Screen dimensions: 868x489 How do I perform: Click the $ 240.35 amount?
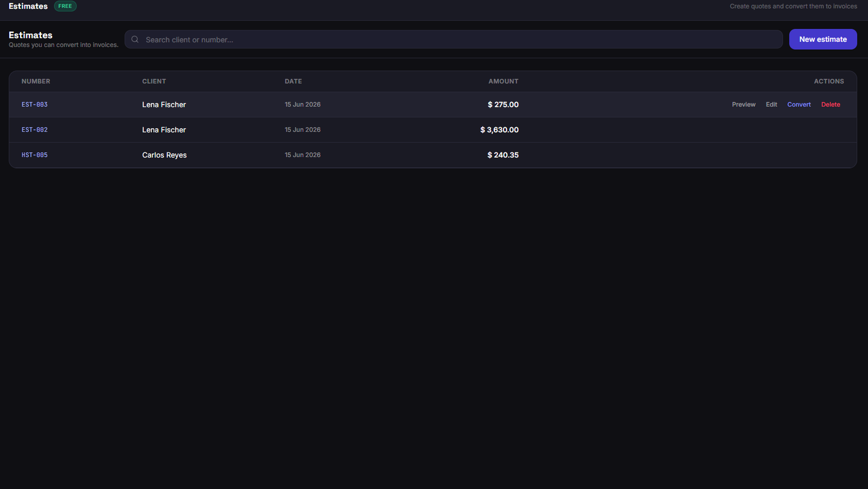(503, 155)
